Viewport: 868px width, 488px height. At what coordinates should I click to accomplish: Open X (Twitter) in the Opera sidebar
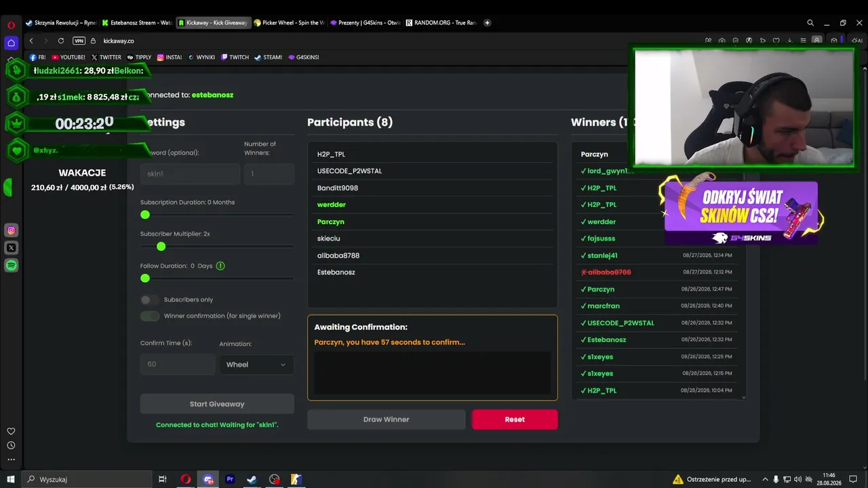tap(11, 248)
